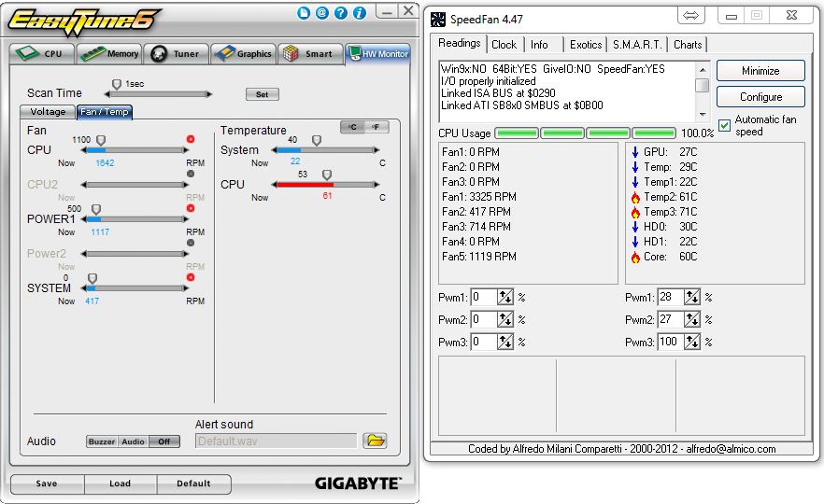The height and width of the screenshot is (504, 824).
Task: Click the Configure button in SpeedFan
Action: point(760,97)
